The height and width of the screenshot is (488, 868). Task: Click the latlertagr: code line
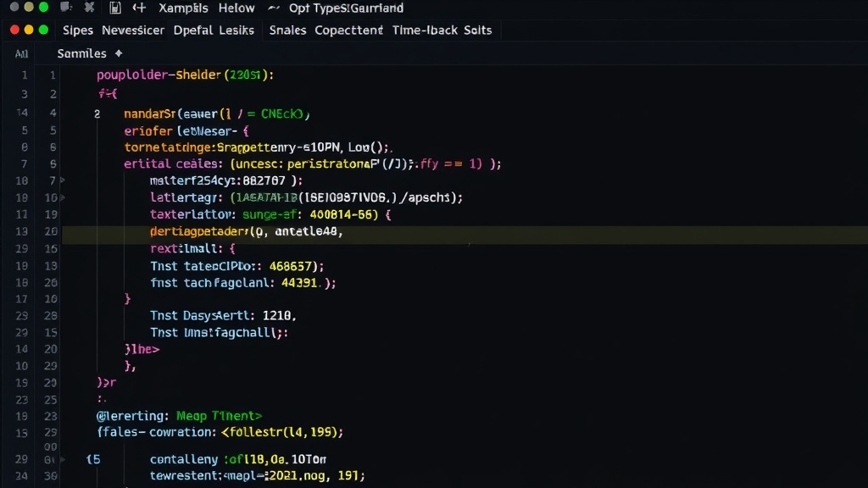point(306,197)
